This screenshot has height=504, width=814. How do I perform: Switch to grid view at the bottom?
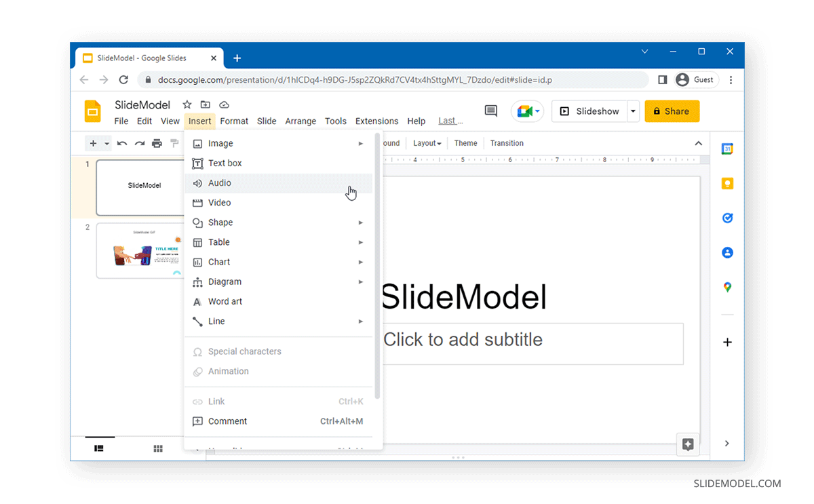pyautogui.click(x=158, y=448)
